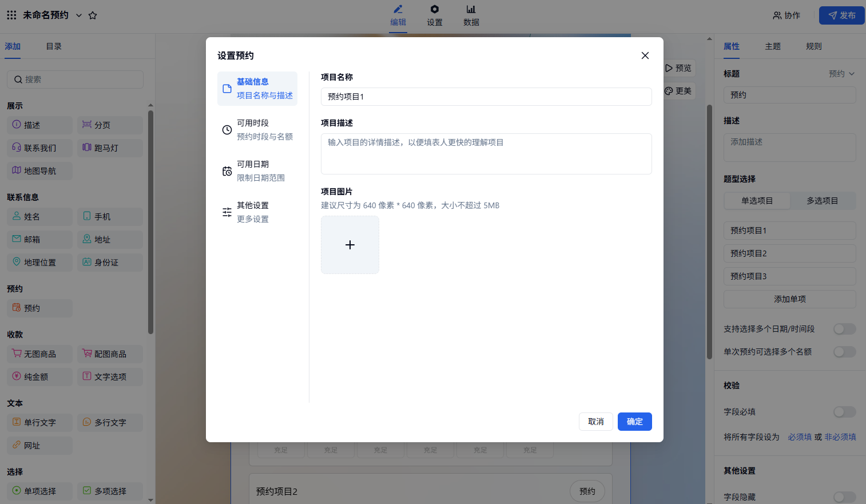Close the 设置预约 dialog with X
Screen dimensions: 866x504
click(x=645, y=55)
